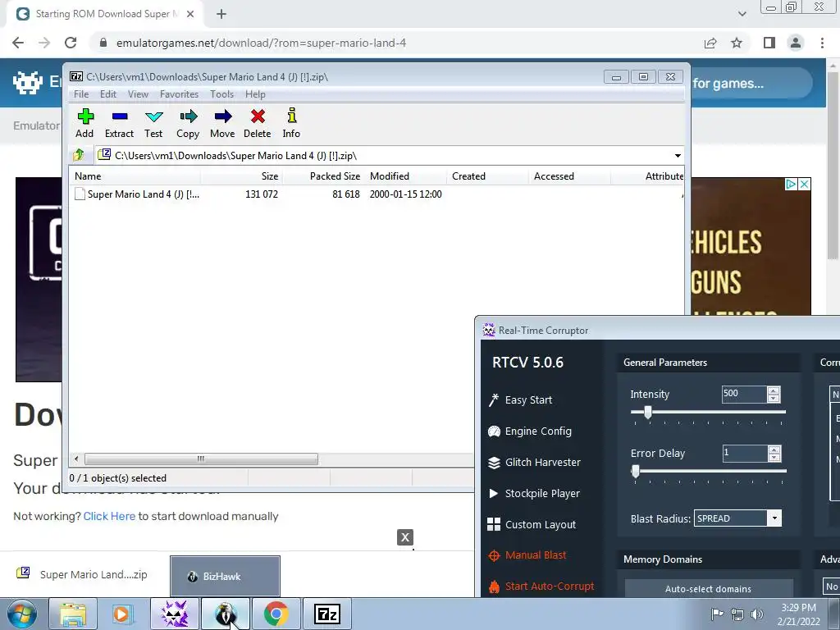The image size is (840, 630).
Task: Open Chrome profile avatar menu
Action: (796, 43)
